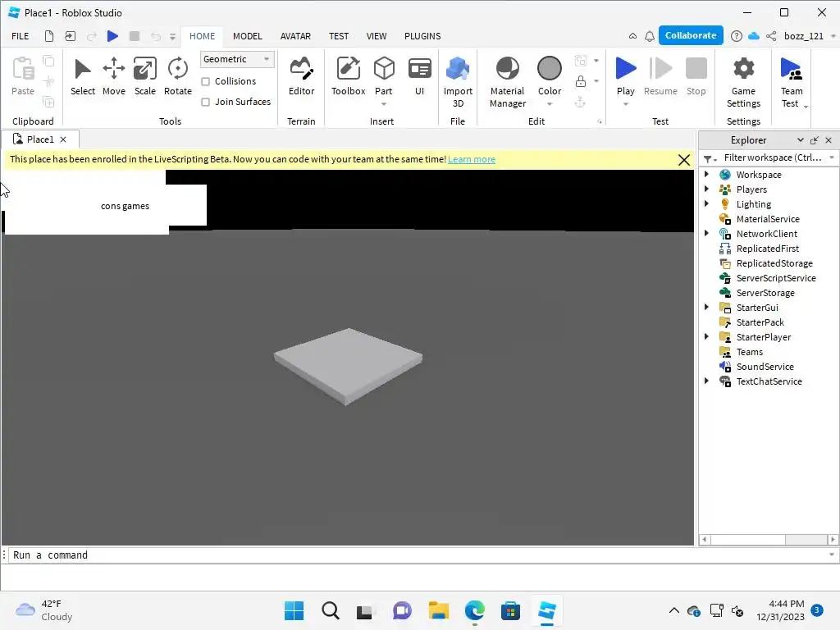Click the Paste clipboard button
840x630 pixels.
click(x=23, y=76)
